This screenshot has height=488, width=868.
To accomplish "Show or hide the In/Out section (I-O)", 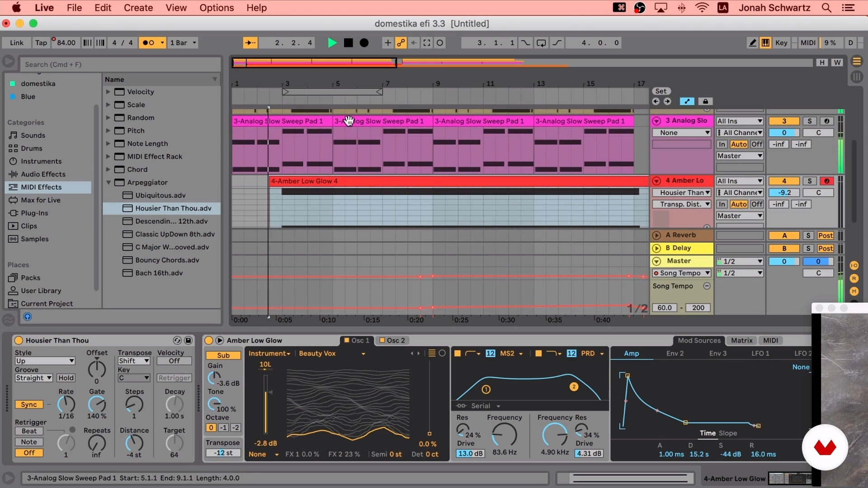I will (x=854, y=266).
